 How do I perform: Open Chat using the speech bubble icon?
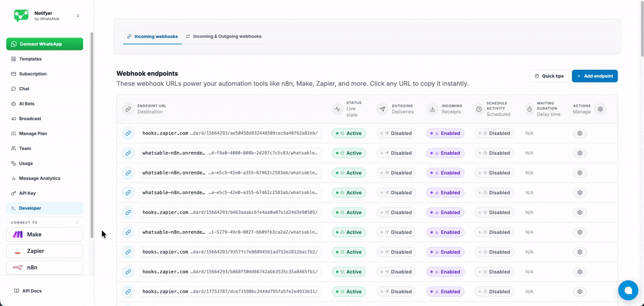pyautogui.click(x=14, y=89)
